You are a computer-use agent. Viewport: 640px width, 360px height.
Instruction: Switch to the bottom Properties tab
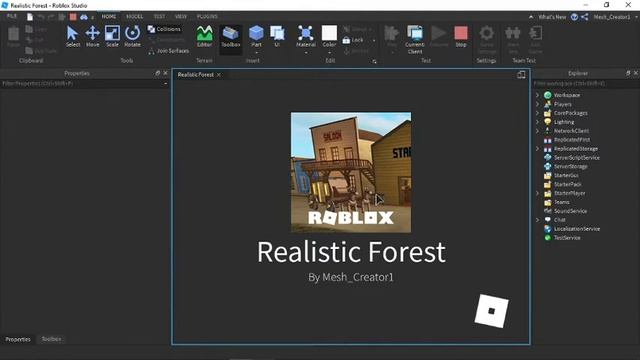(18, 339)
